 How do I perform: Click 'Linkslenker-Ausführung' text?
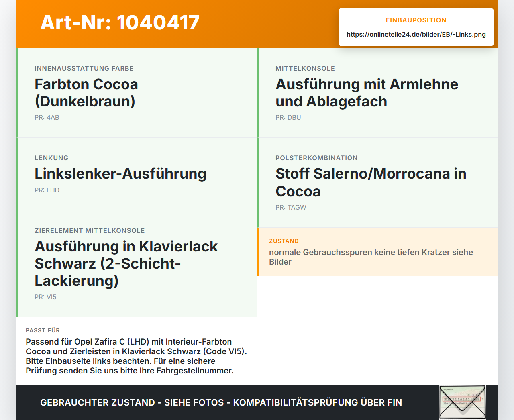point(120,174)
